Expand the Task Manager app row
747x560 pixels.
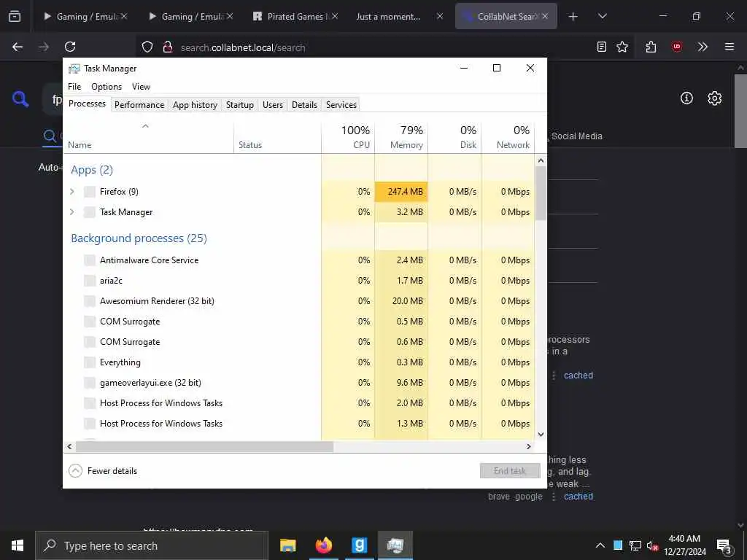pyautogui.click(x=72, y=212)
